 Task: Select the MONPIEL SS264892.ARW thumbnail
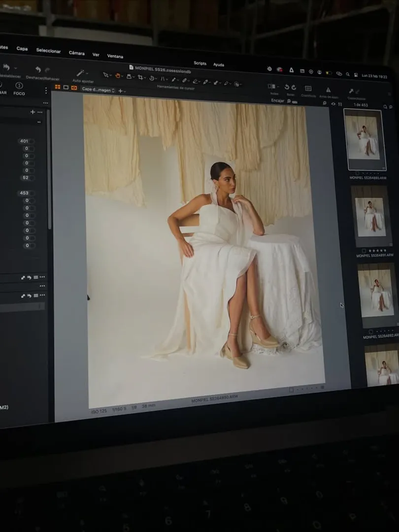pyautogui.click(x=378, y=295)
